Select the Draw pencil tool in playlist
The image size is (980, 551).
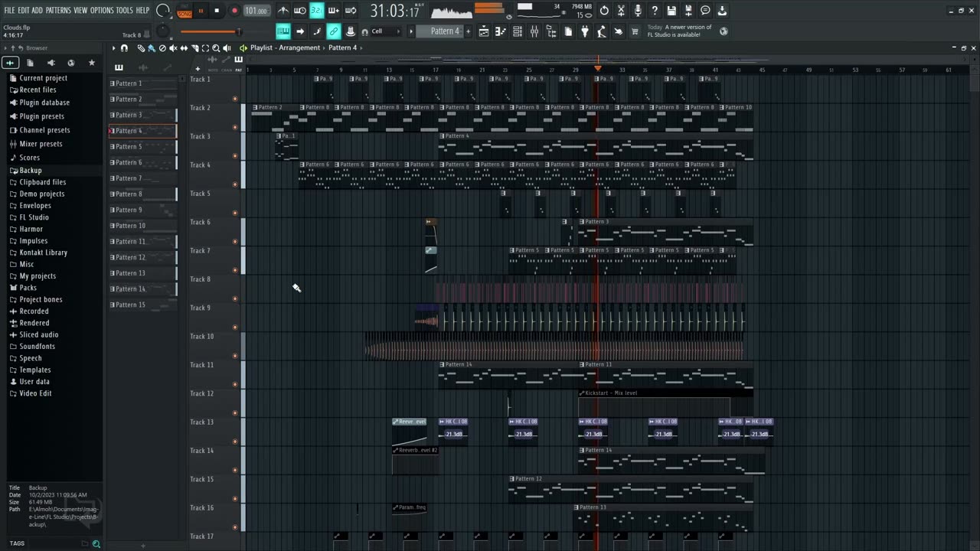(x=141, y=48)
